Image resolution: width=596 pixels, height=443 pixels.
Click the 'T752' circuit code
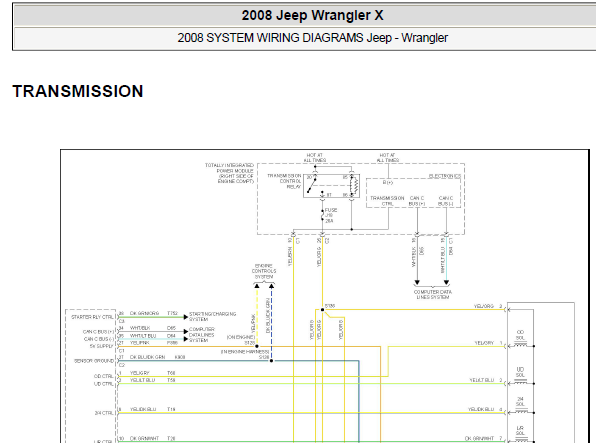click(x=172, y=313)
